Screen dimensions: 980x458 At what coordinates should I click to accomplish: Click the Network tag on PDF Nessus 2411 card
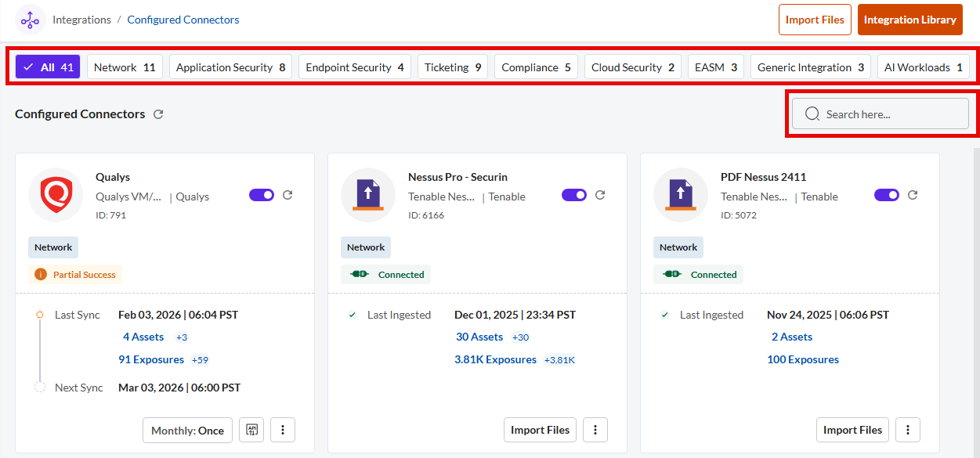[x=678, y=247]
